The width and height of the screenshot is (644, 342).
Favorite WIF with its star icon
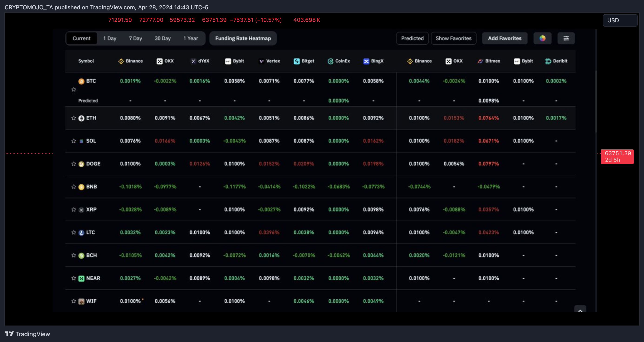click(x=73, y=301)
